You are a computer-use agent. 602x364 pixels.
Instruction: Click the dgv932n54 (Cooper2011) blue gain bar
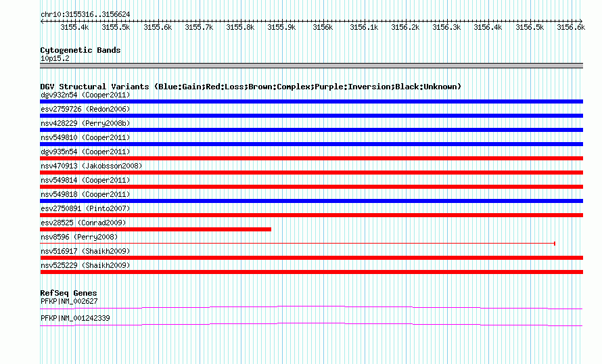(311, 101)
